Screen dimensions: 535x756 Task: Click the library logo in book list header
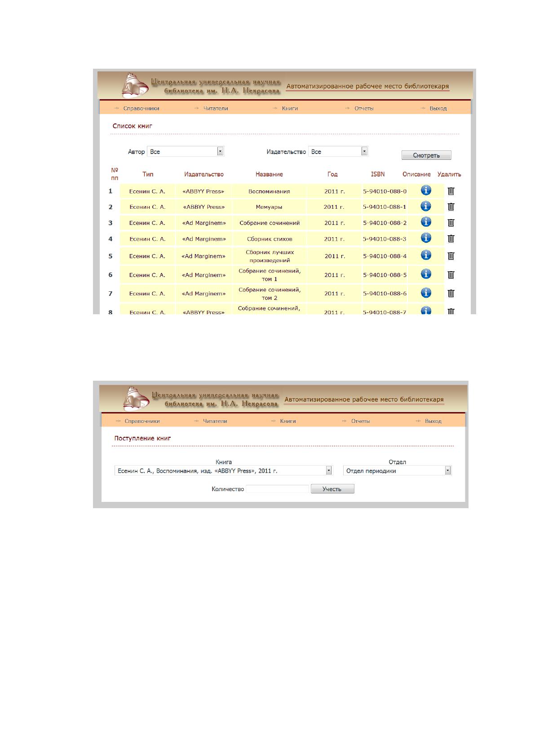pyautogui.click(x=134, y=85)
